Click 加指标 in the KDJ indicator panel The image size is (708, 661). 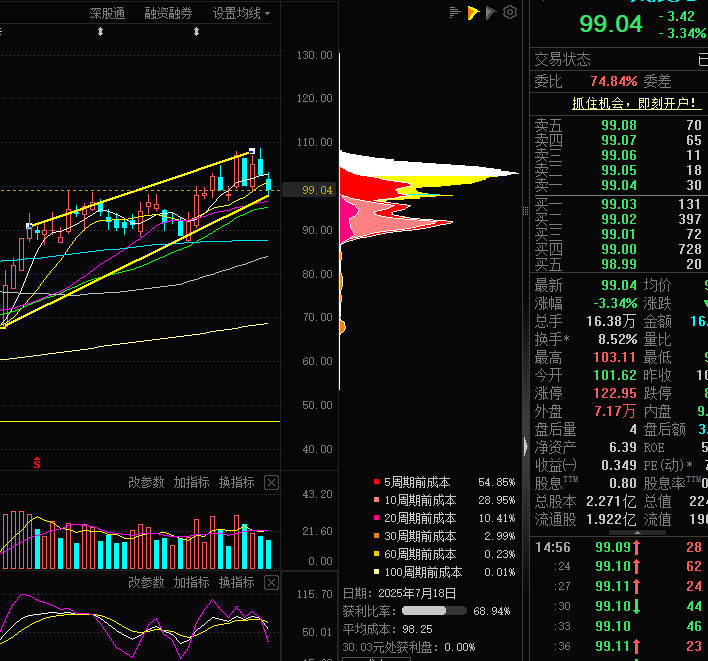click(191, 582)
